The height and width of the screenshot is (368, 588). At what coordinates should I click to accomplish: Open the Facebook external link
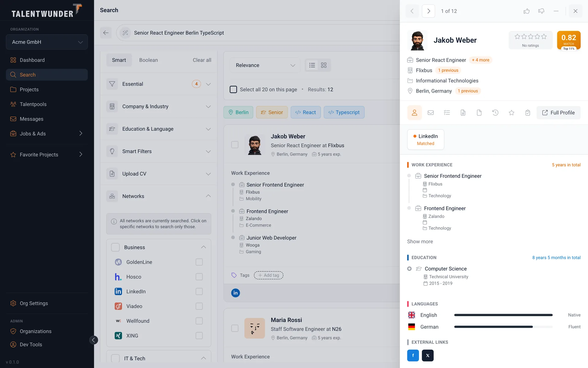(x=413, y=355)
